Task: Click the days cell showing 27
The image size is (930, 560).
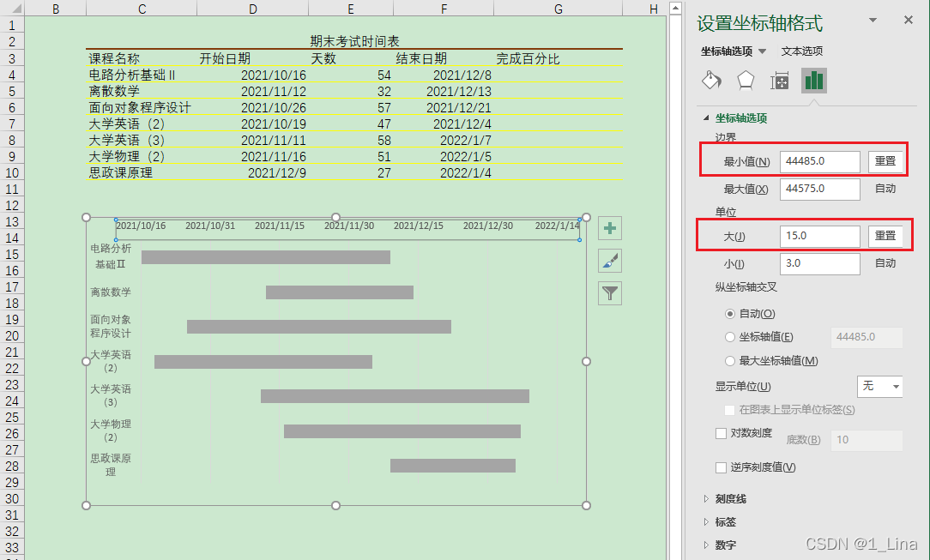Action: [x=384, y=173]
